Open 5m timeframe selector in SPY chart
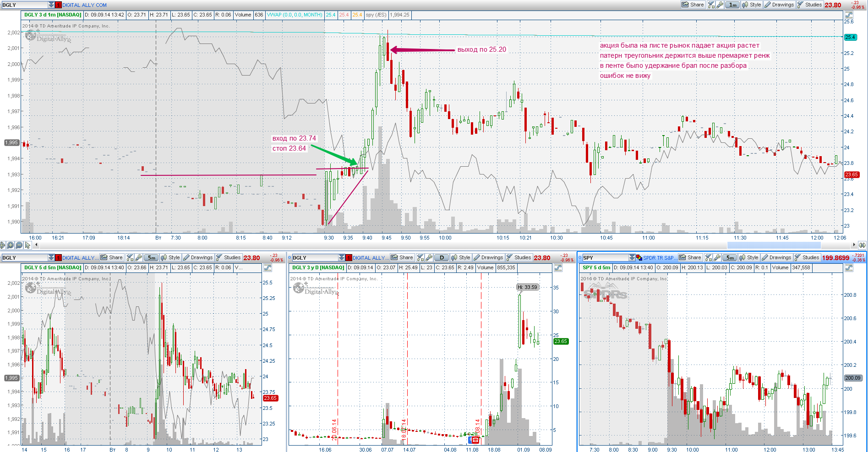 [730, 257]
